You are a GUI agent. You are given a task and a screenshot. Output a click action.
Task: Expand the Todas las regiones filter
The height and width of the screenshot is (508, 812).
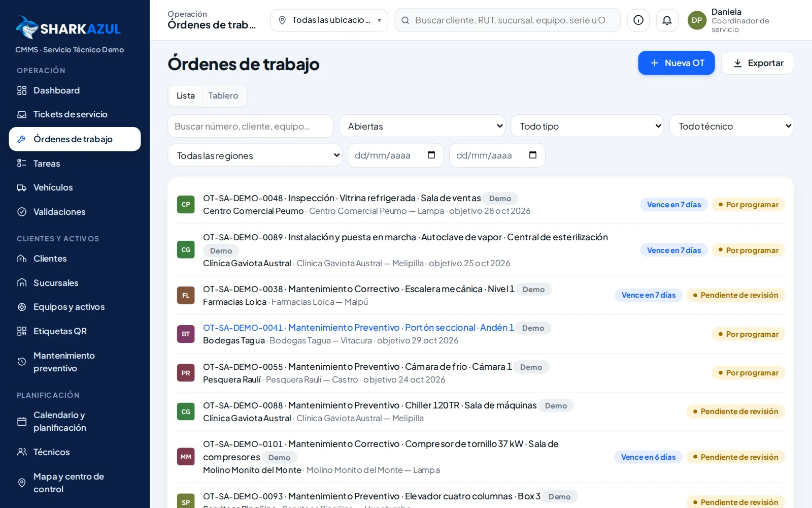[255, 155]
